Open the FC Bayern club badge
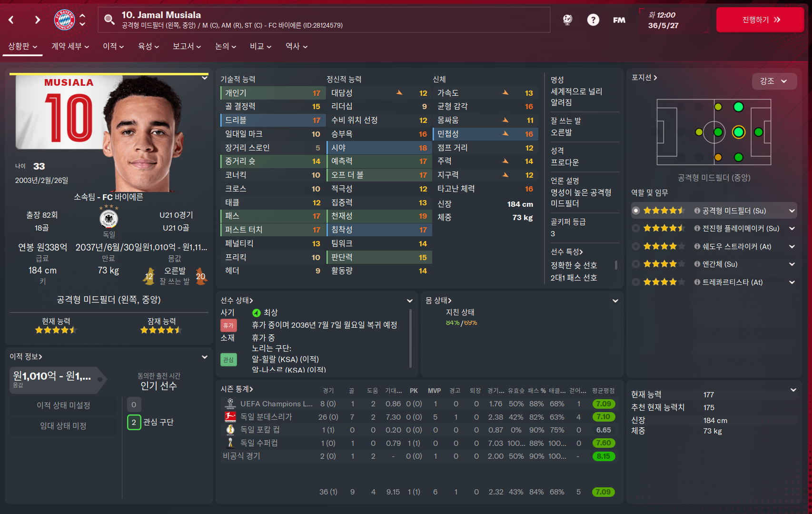The height and width of the screenshot is (514, 812). point(64,20)
